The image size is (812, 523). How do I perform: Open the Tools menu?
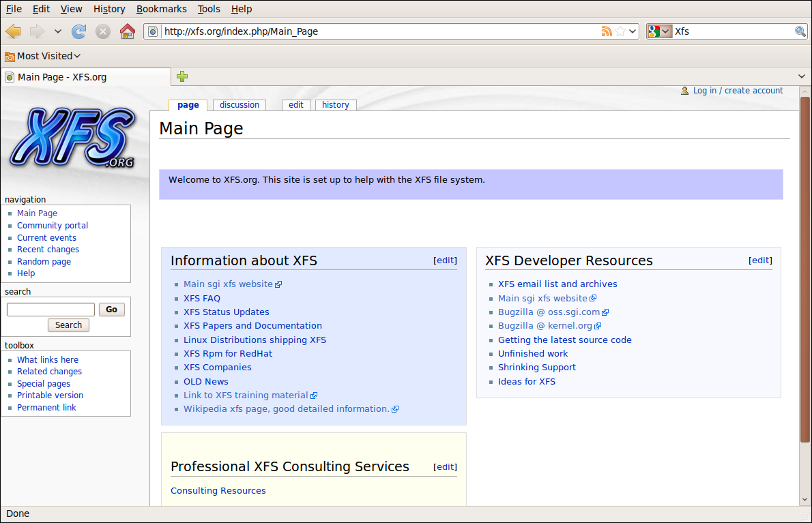point(209,9)
